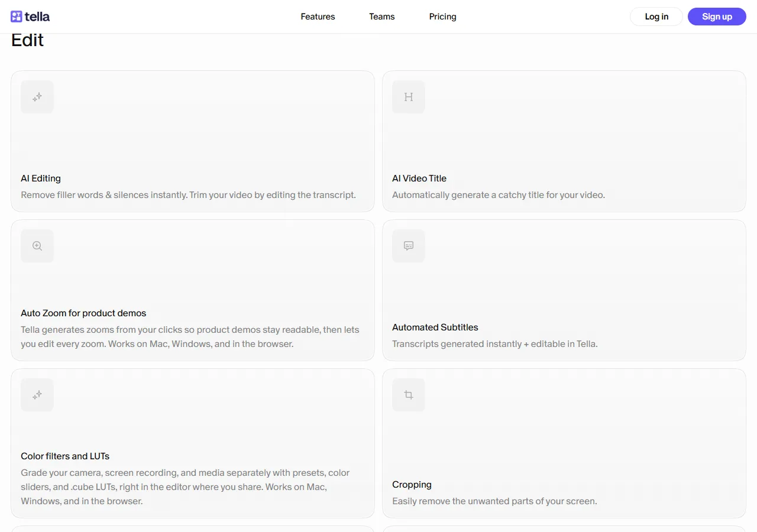The image size is (757, 532).
Task: Click the Log in button
Action: tap(656, 17)
